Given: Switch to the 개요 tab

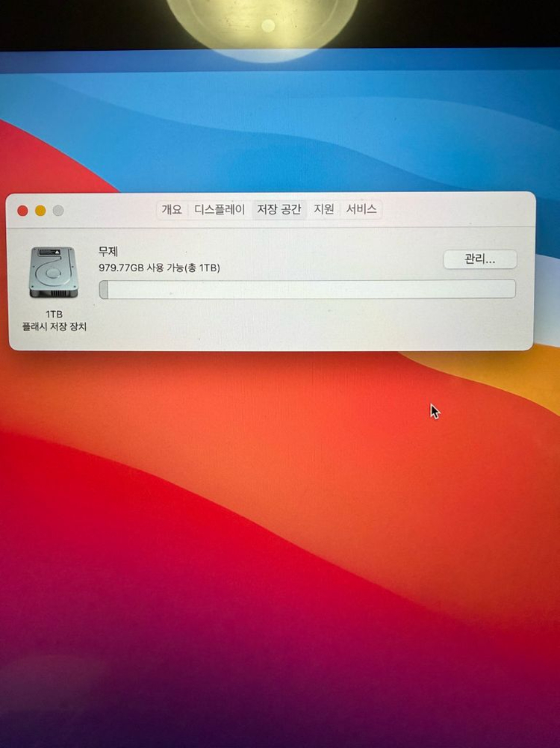Looking at the screenshot, I should pyautogui.click(x=172, y=209).
